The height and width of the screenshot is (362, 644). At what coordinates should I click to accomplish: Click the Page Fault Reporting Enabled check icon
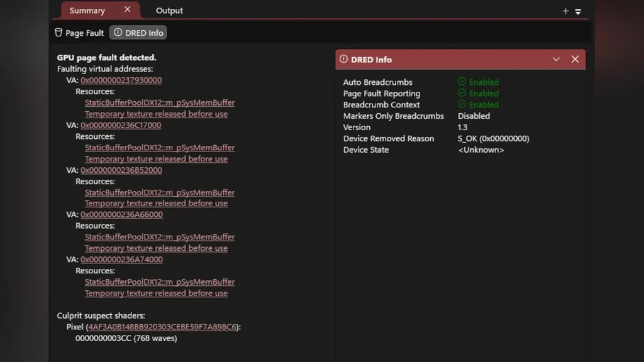pos(462,93)
